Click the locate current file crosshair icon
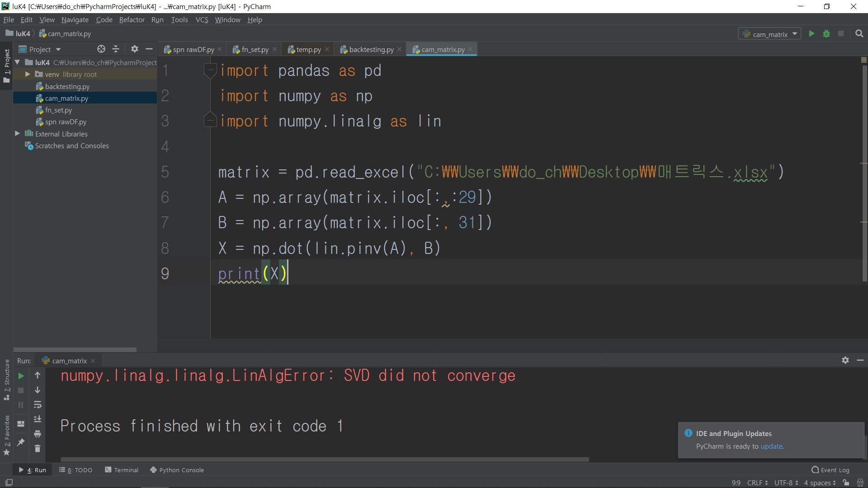 [x=101, y=49]
